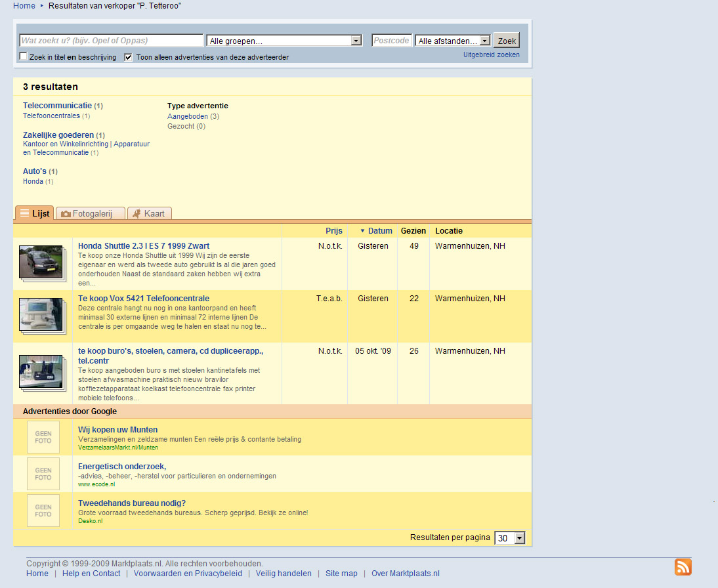The height and width of the screenshot is (588, 718).
Task: Open the 'Uitgebreid zoeken' link
Action: tap(491, 55)
